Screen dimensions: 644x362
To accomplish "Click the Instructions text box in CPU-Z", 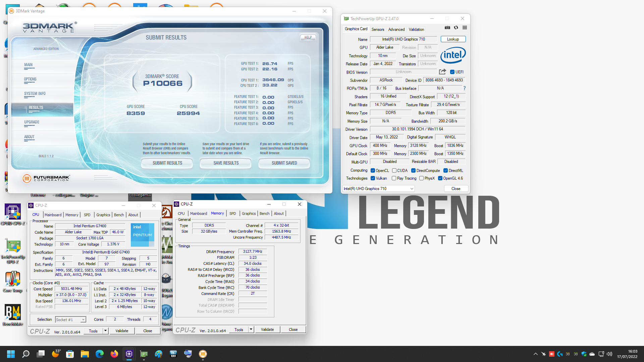I will coord(106,272).
